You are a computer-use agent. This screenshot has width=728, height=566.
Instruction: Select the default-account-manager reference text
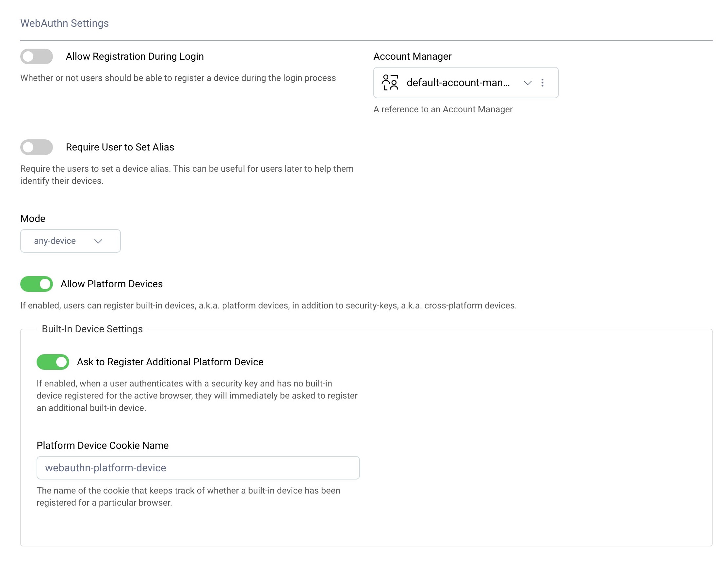(x=458, y=83)
